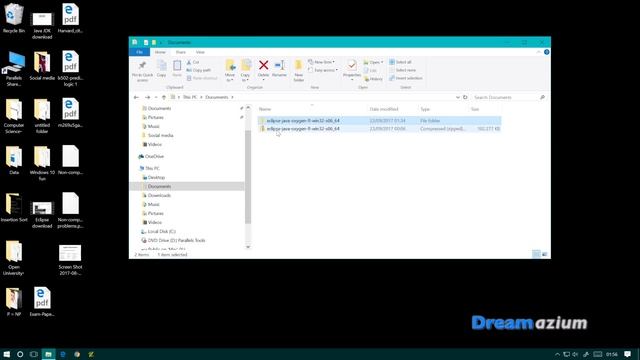Open recent locations dropdown beside forward arrow
The height and width of the screenshot is (360, 640).
156,97
